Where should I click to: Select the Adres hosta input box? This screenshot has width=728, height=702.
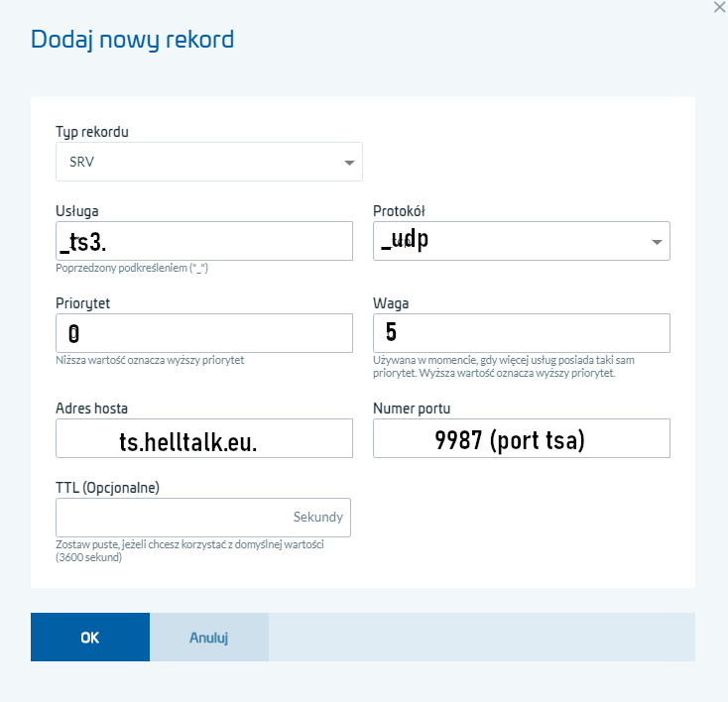[x=203, y=438]
